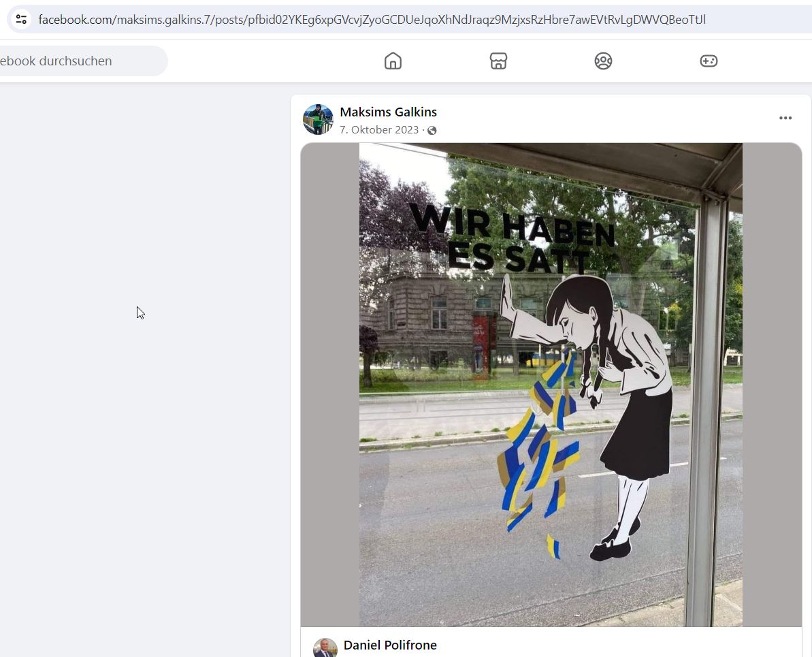Viewport: 812px width, 657px height.
Task: Select the browser address bar URL
Action: 372,20
